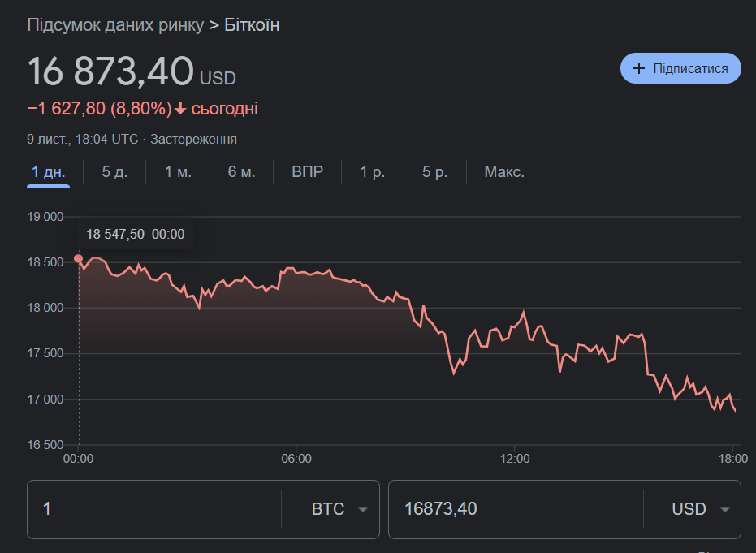Viewport: 756px width, 553px height.
Task: Select the Макс. range tab
Action: [504, 172]
